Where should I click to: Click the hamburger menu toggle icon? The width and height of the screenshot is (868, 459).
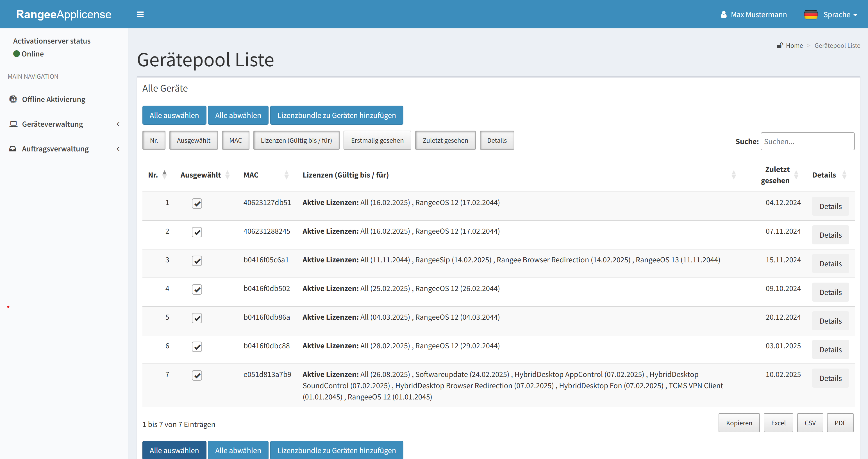coord(140,15)
